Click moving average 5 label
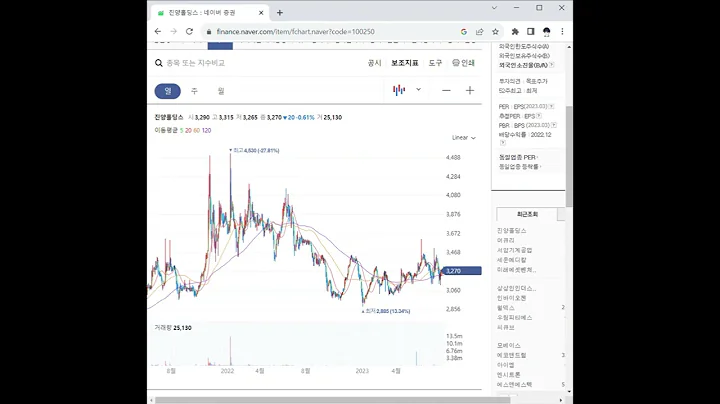The width and height of the screenshot is (720, 404). (181, 130)
